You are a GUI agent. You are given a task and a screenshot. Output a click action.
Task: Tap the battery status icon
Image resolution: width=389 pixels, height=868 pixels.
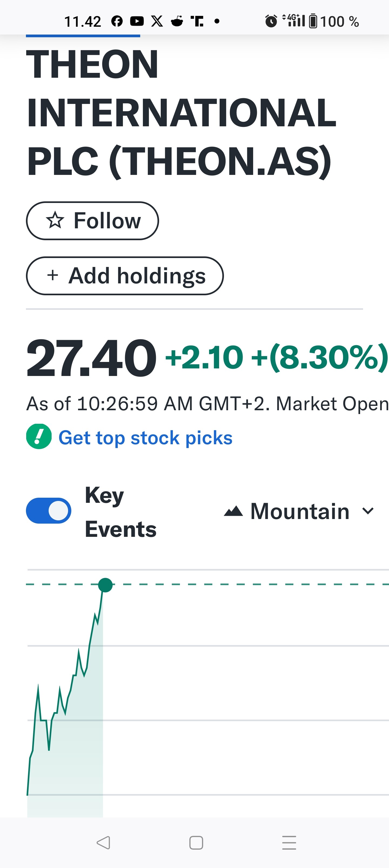click(313, 22)
